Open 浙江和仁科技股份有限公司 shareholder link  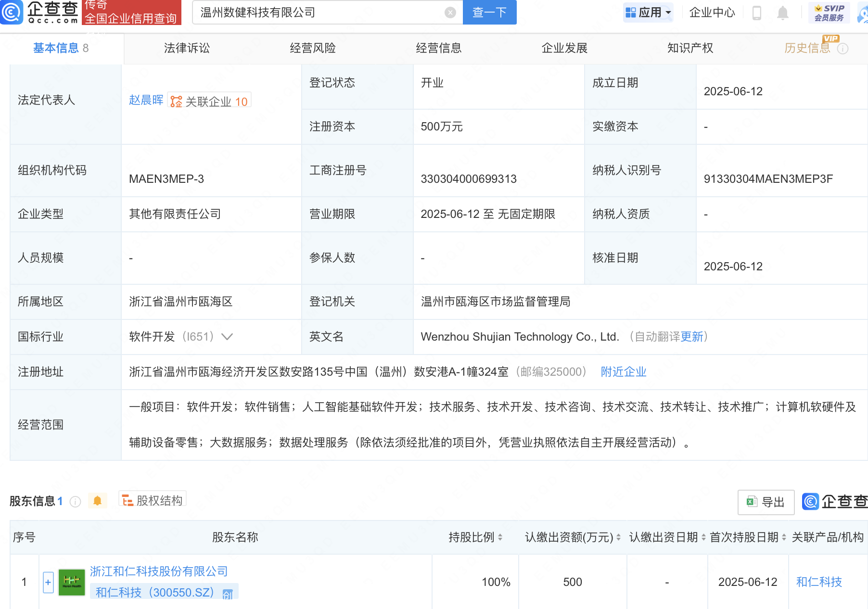click(x=159, y=571)
